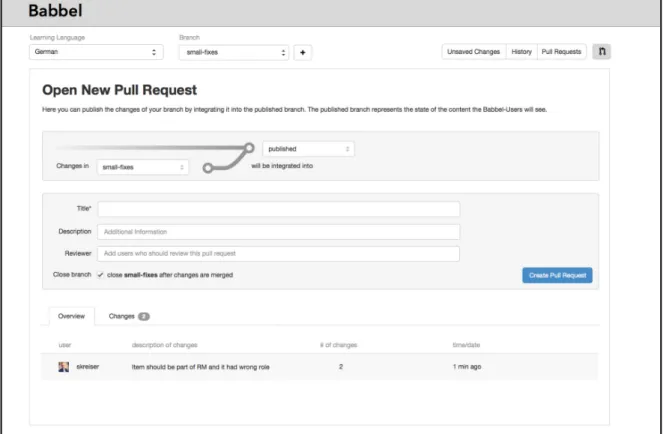The width and height of the screenshot is (666, 434).
Task: Switch to the Overview tab
Action: click(x=71, y=316)
